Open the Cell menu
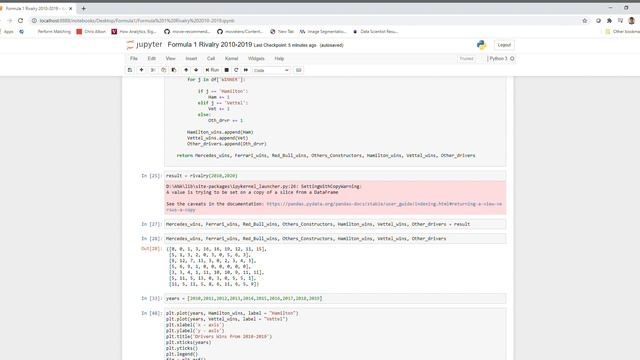The width and height of the screenshot is (640, 360). (211, 59)
